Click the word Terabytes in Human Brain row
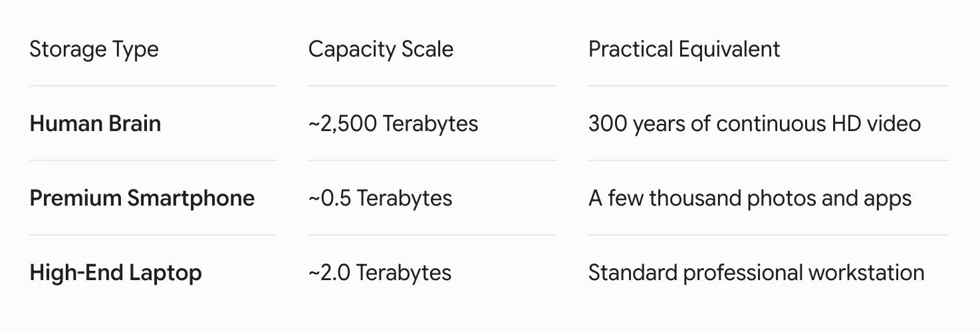The image size is (980, 334). [x=431, y=124]
